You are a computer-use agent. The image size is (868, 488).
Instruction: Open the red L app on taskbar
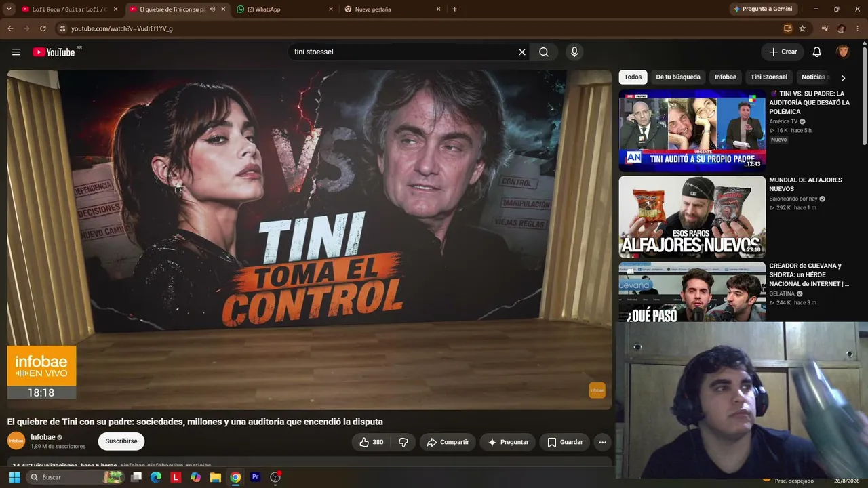[176, 477]
